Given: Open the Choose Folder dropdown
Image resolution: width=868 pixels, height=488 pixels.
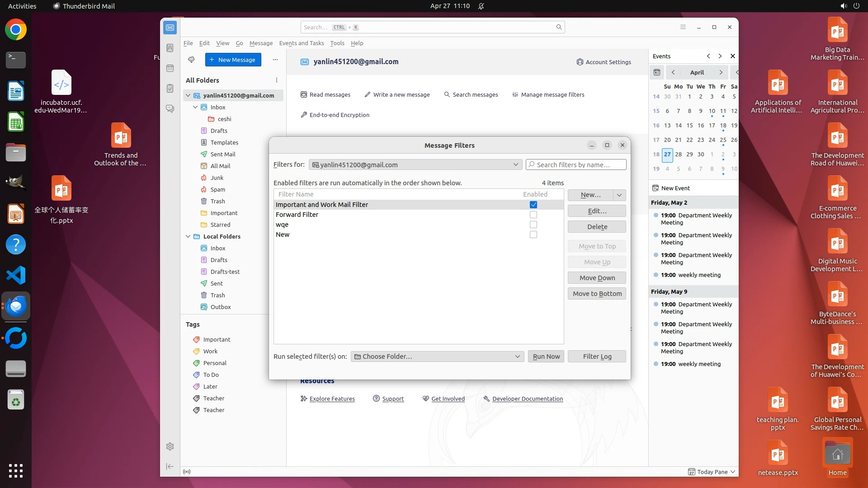Looking at the screenshot, I should point(437,357).
